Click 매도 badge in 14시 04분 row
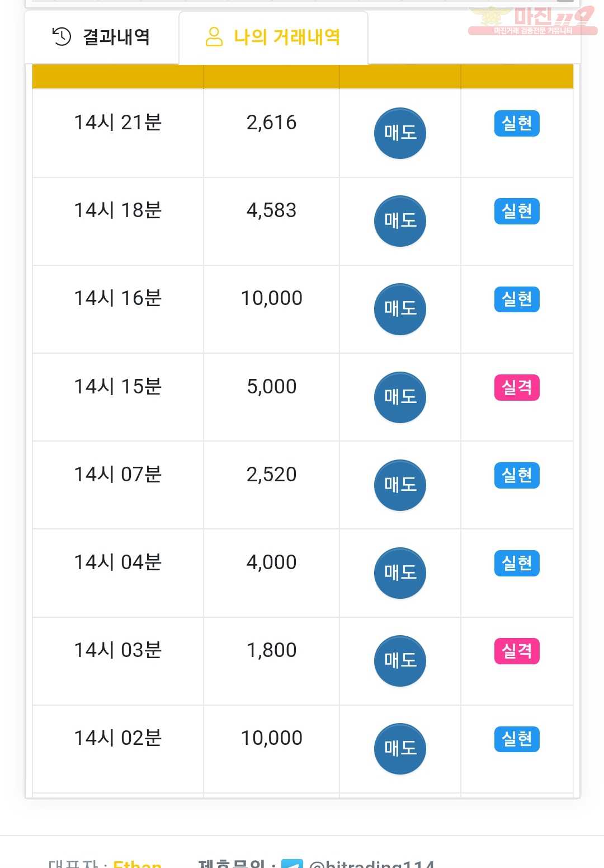This screenshot has height=868, width=604. tap(400, 573)
